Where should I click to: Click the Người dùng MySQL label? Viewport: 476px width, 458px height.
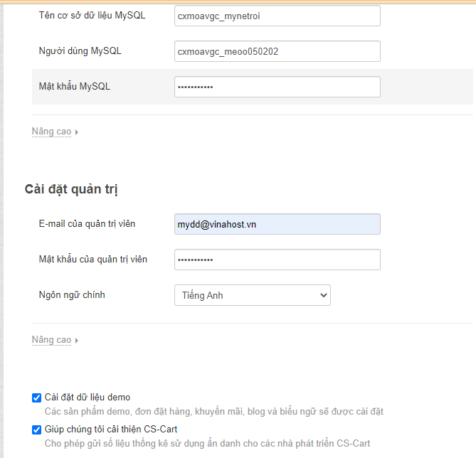[x=80, y=50]
